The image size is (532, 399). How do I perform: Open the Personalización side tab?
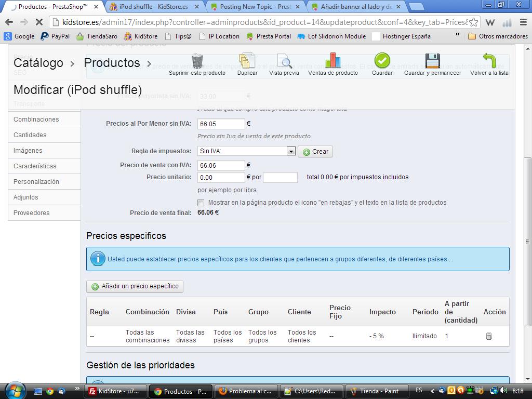[x=45, y=182]
